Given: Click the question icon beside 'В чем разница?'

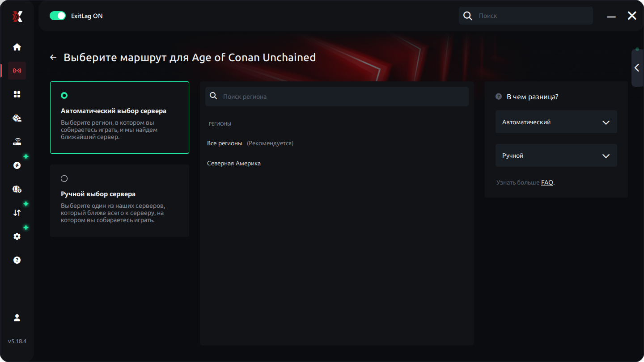Looking at the screenshot, I should tap(499, 97).
